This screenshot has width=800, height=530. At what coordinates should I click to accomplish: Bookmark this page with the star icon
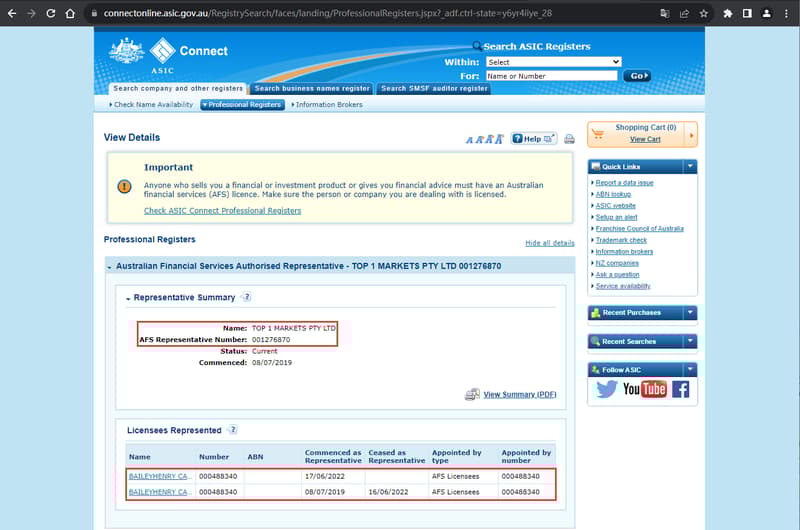(x=704, y=13)
